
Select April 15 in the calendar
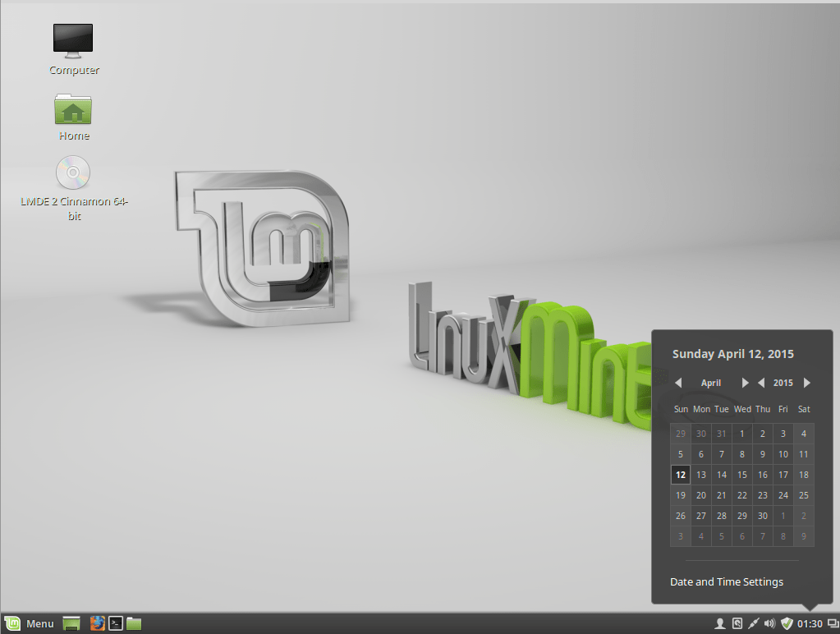(742, 475)
